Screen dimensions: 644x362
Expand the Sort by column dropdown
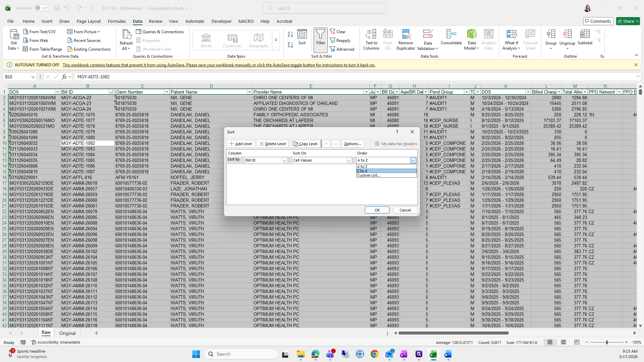284,161
